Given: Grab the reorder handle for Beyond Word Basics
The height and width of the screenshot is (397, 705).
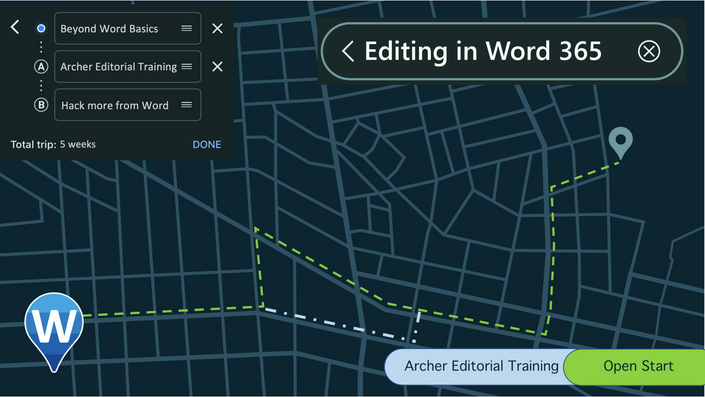Looking at the screenshot, I should (x=187, y=28).
